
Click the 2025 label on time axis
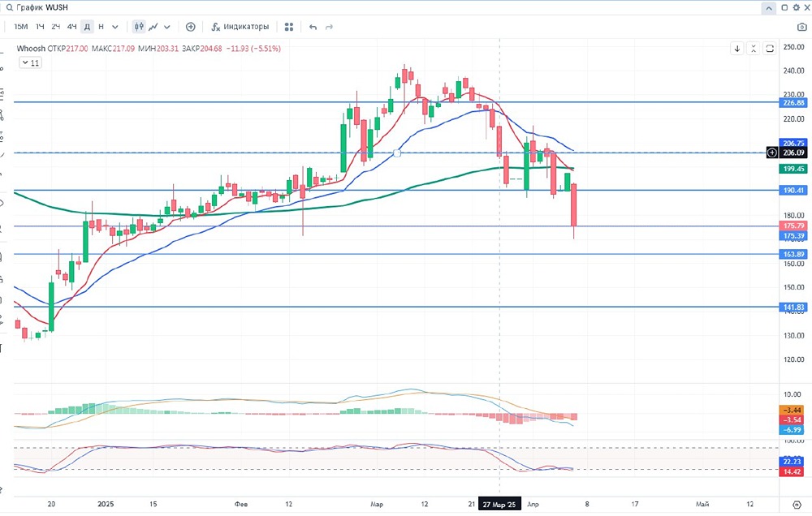coord(106,504)
